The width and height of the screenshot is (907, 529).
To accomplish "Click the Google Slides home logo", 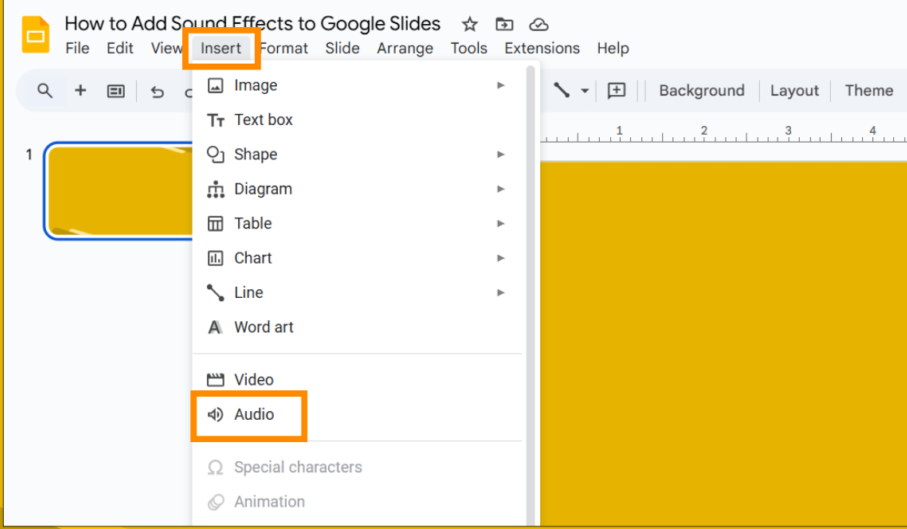I will 36,35.
